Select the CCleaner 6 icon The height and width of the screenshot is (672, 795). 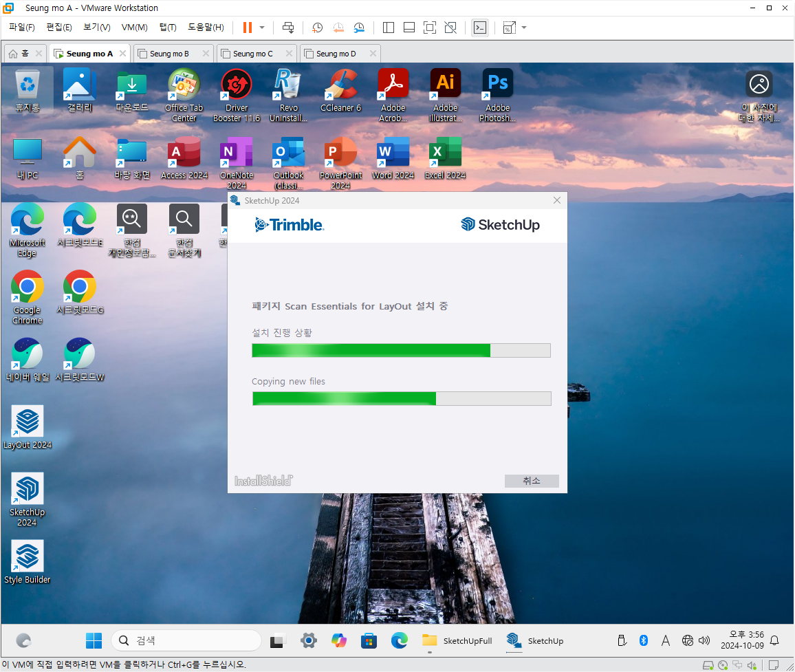point(340,91)
